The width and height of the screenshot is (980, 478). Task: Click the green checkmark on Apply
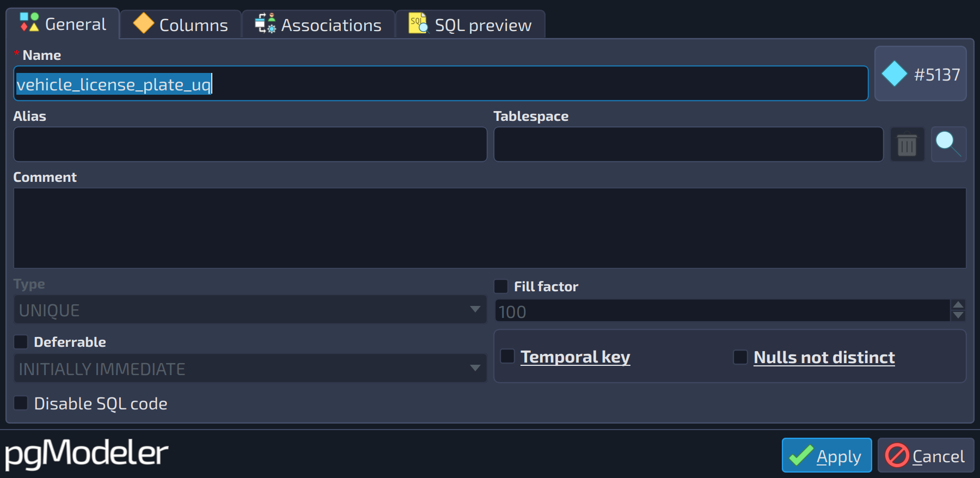point(801,455)
